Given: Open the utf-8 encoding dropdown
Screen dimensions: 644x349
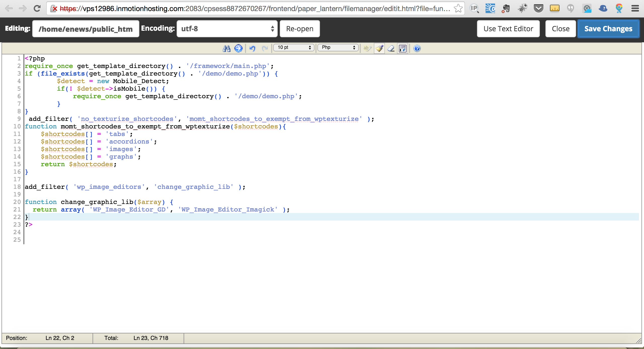Looking at the screenshot, I should pyautogui.click(x=227, y=29).
